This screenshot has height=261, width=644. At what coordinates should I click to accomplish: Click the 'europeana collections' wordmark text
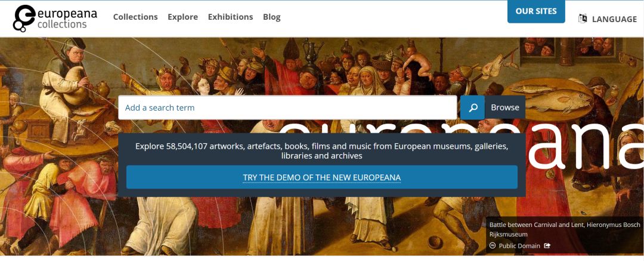(x=67, y=18)
